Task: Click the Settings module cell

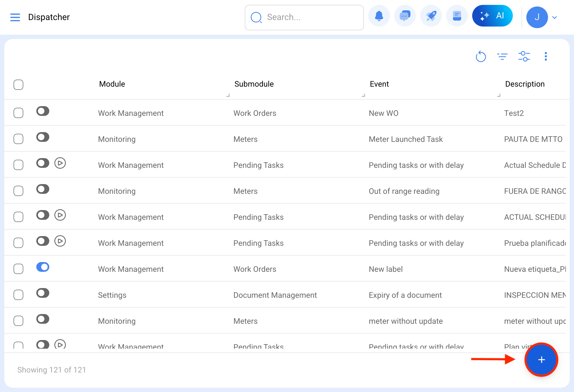Action: (112, 295)
